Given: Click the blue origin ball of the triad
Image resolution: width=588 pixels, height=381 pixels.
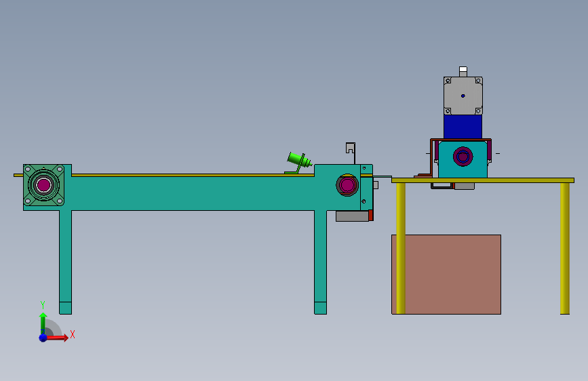Looking at the screenshot, I should (x=43, y=338).
